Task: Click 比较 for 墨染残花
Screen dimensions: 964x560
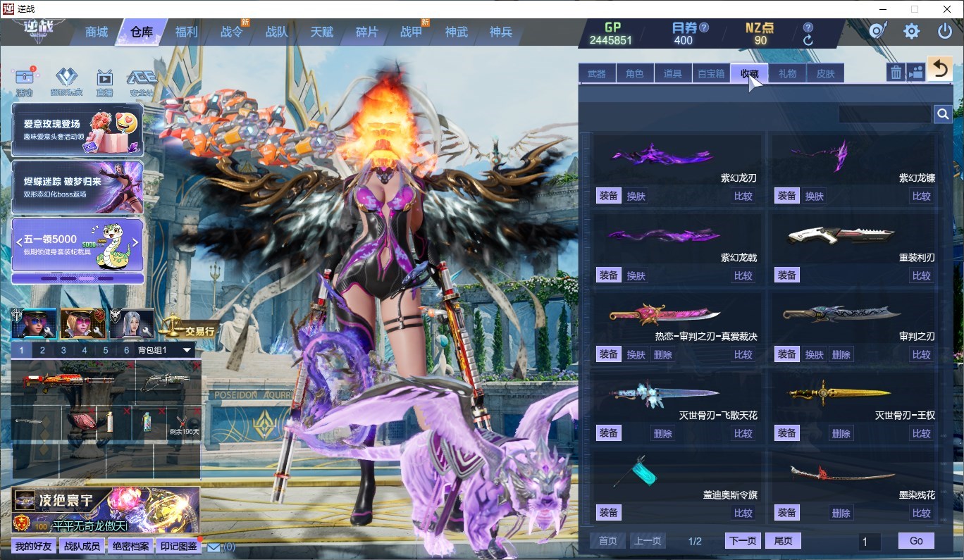Action: [x=922, y=512]
